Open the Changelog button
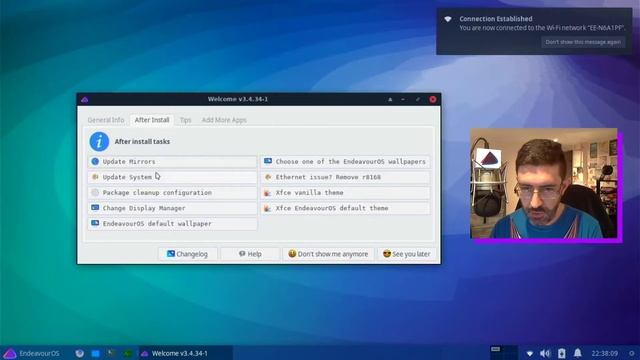640x360 pixels. pyautogui.click(x=188, y=254)
